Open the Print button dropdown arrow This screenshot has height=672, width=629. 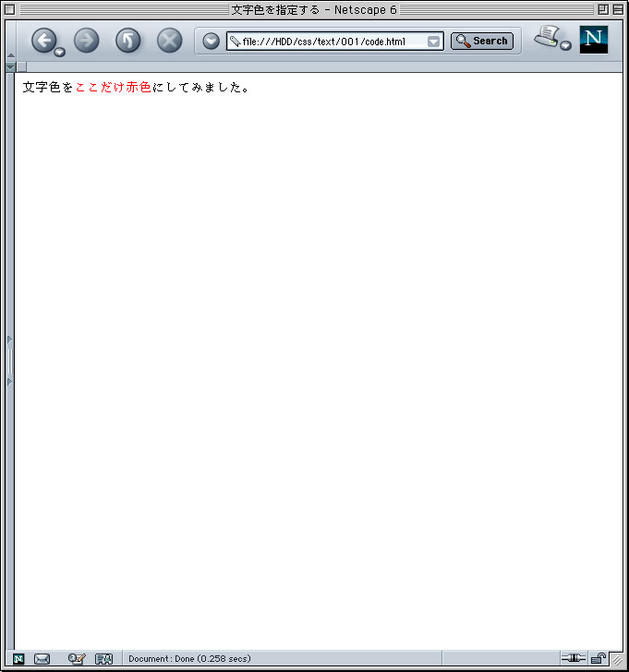point(565,46)
